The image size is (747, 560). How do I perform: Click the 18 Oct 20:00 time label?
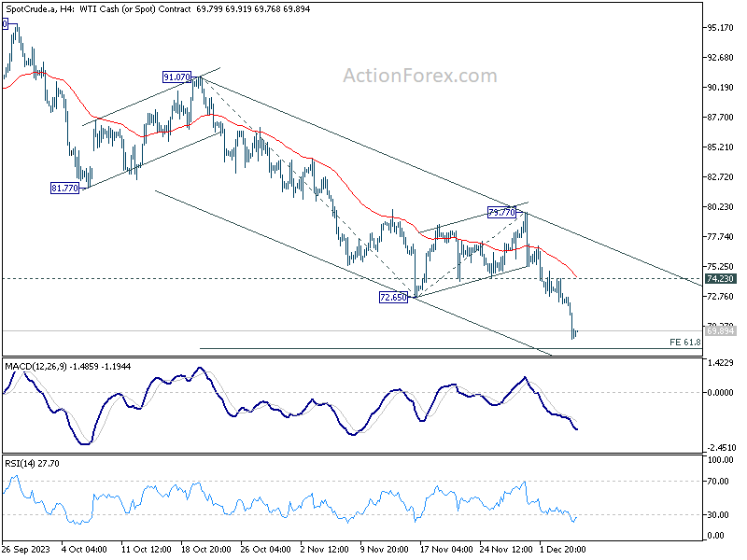coord(206,549)
